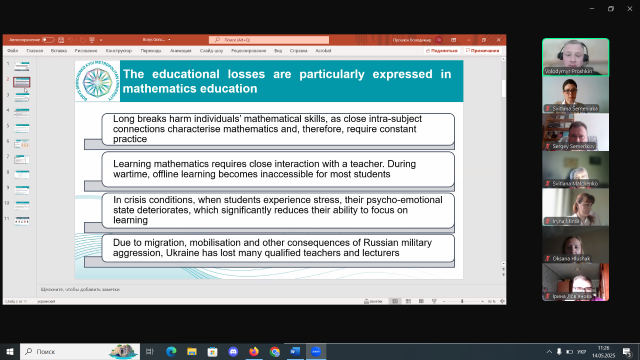The width and height of the screenshot is (640, 360).
Task: Toggle the AutoSave switch in title bar
Action: [48, 40]
